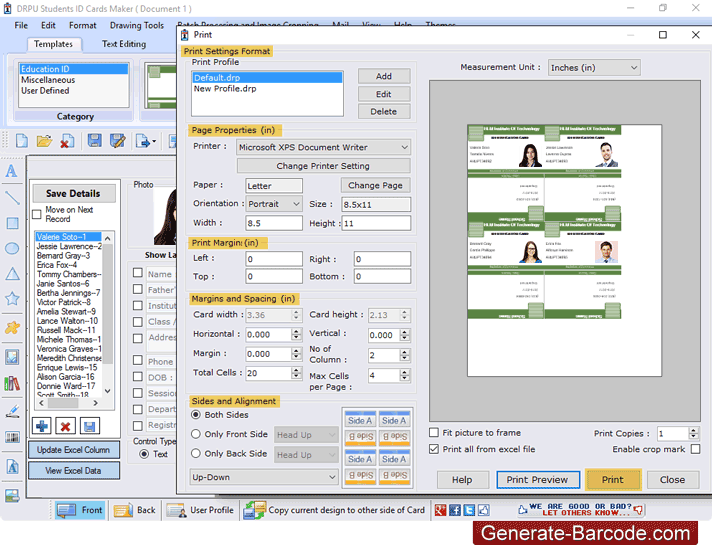Select the Barcode tool icon

[x=12, y=437]
